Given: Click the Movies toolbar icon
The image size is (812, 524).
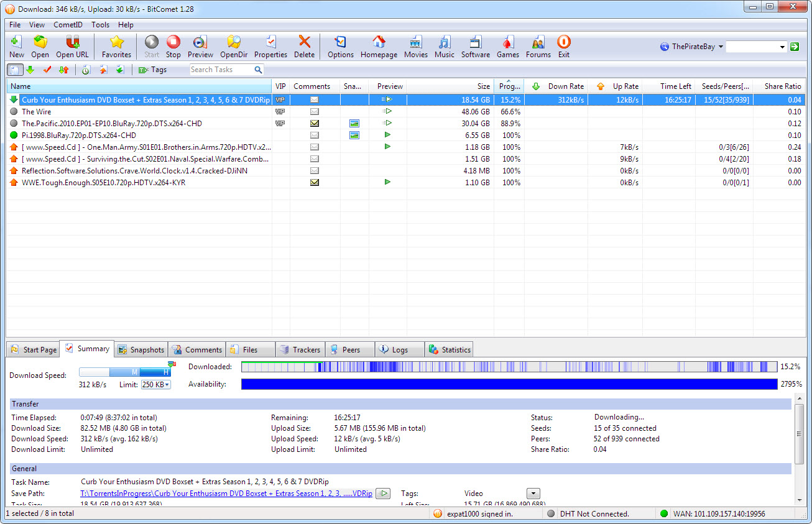Looking at the screenshot, I should pos(415,42).
